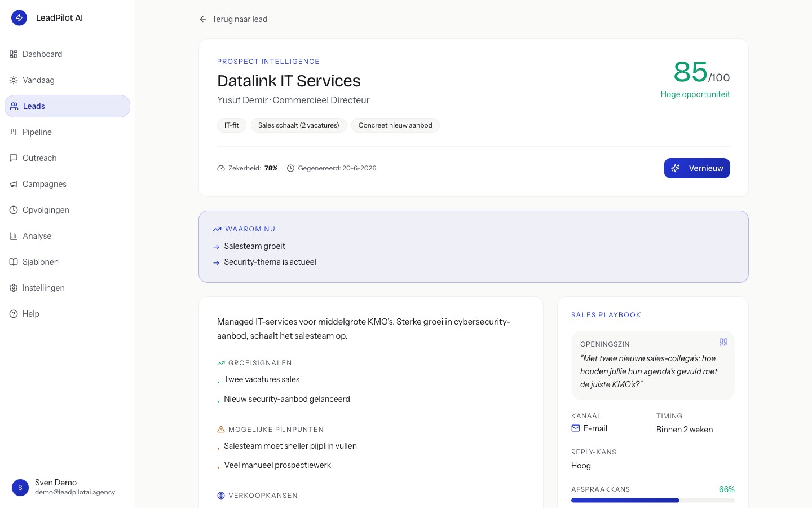Screen dimensions: 812x508
Task: Click the demo@leadpilotai.agency email
Action: click(75, 492)
